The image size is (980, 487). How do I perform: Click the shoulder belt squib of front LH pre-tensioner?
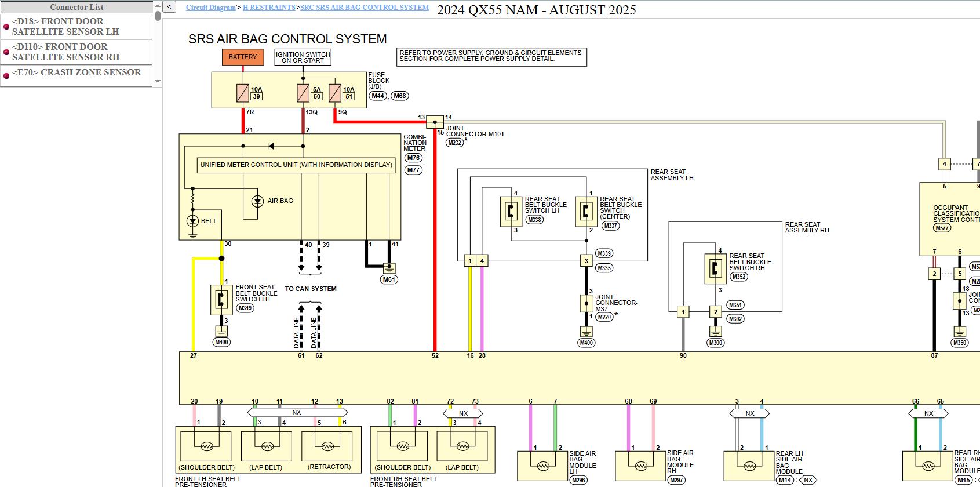pyautogui.click(x=207, y=447)
